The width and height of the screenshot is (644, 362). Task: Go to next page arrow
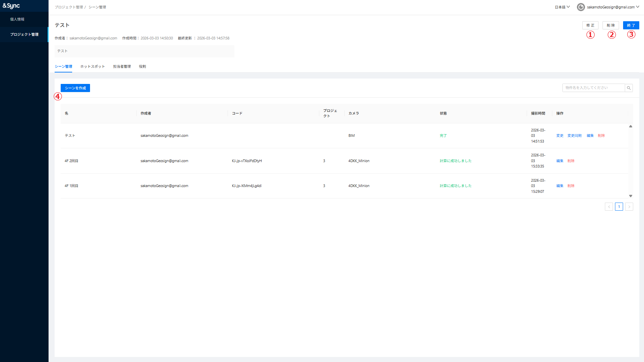coord(629,207)
